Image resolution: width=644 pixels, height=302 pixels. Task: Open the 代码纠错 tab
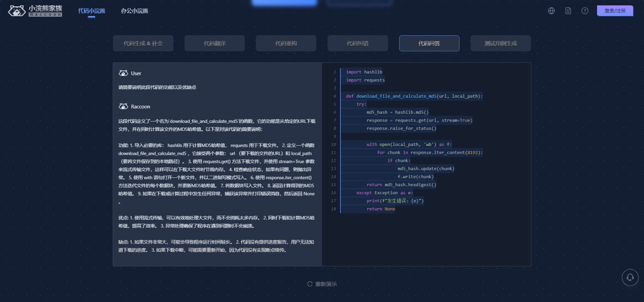(358, 43)
